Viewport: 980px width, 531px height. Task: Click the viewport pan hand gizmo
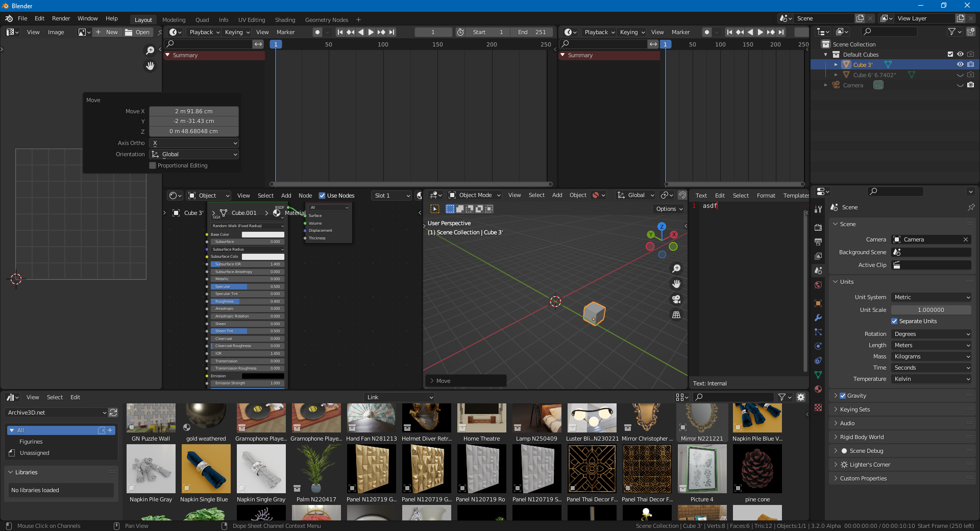pos(676,284)
